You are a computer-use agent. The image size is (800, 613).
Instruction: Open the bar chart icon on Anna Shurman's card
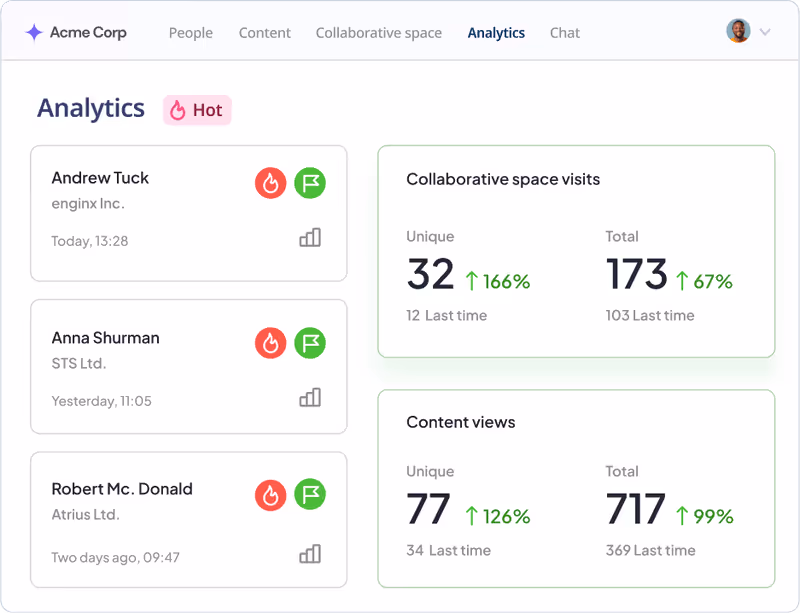(x=310, y=397)
